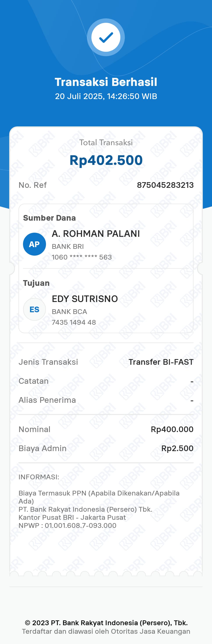
Task: Tap the Nominal Rp400.000 amount
Action: tap(172, 429)
